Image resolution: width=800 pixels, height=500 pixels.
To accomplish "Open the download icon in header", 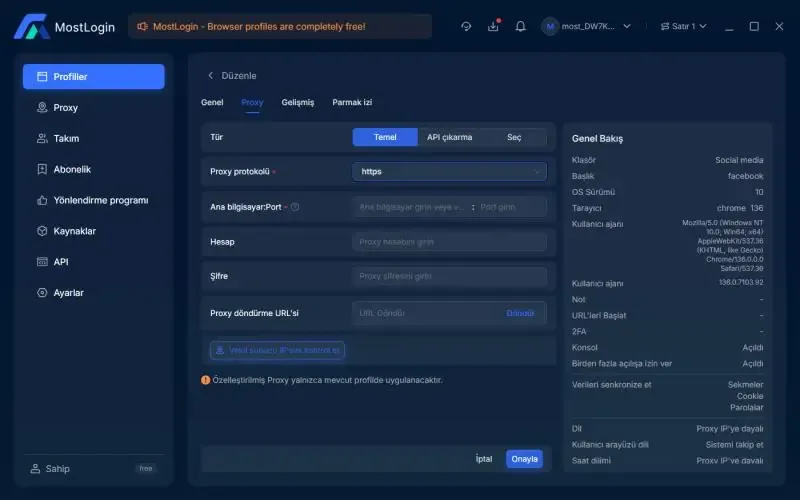I will point(493,26).
